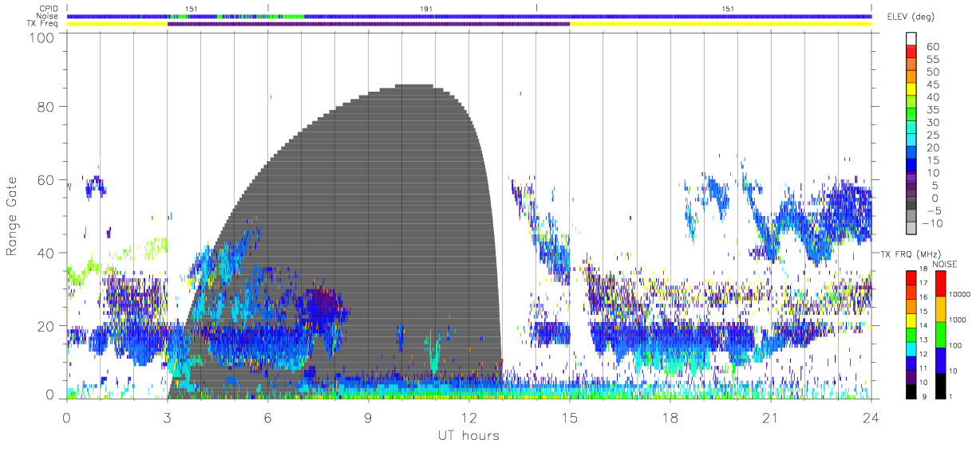Screen dimensions: 980x452
Task: Click the 55 label in ELEV legend
Action: (x=932, y=59)
